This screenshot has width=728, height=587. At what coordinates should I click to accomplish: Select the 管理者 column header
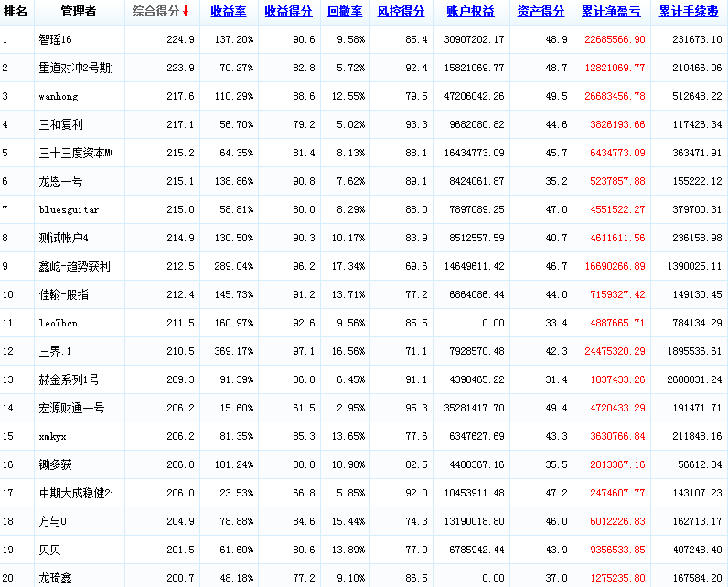coord(78,12)
